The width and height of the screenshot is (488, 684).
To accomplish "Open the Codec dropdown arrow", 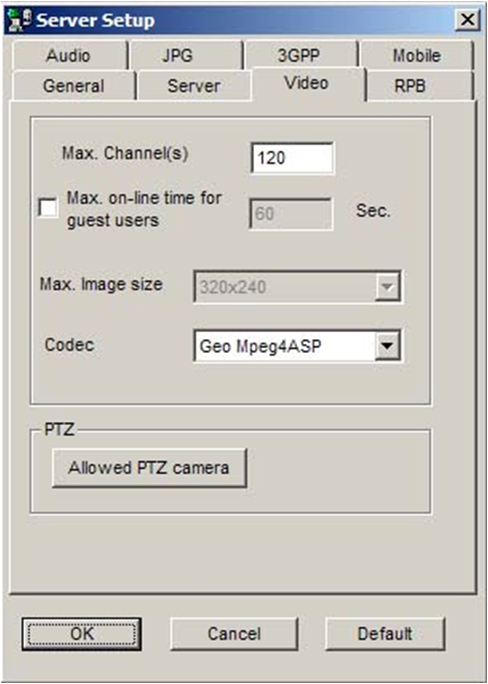I will 387,346.
